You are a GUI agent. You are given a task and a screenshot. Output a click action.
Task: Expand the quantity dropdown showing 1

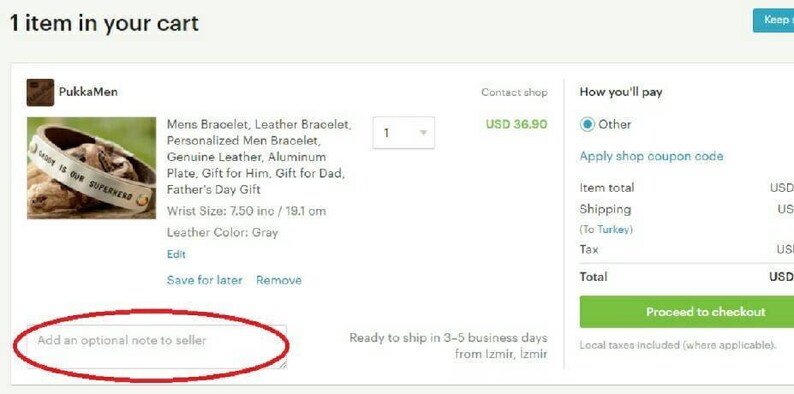pos(404,133)
